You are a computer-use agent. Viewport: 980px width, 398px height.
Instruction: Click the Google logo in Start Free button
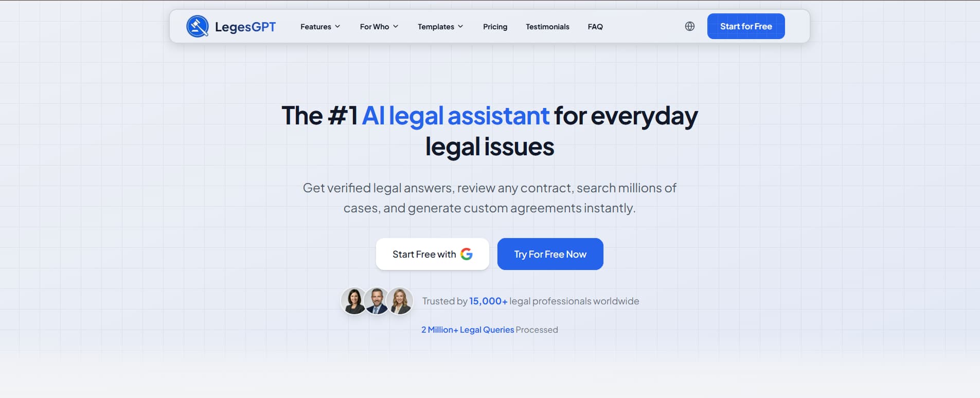[467, 254]
